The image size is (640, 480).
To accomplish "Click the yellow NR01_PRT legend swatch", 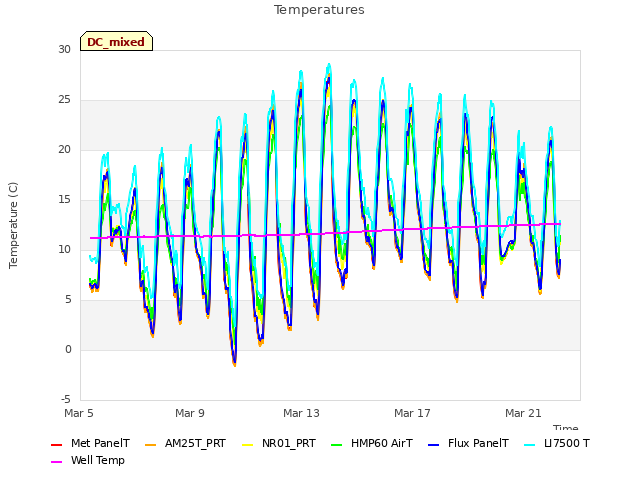I will point(247,444).
